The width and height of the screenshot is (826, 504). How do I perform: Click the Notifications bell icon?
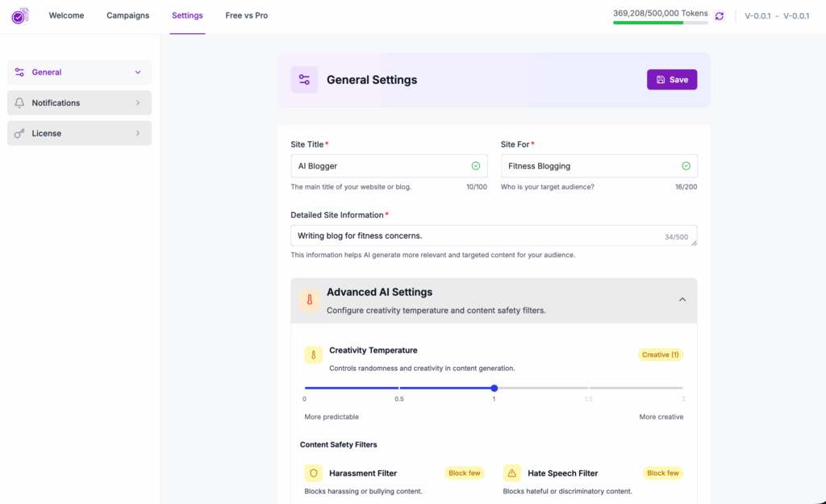tap(19, 102)
